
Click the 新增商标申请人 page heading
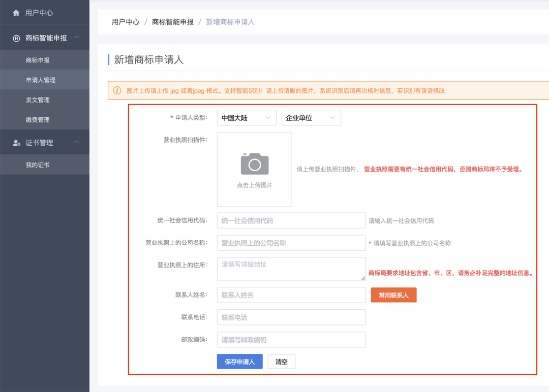pos(149,60)
